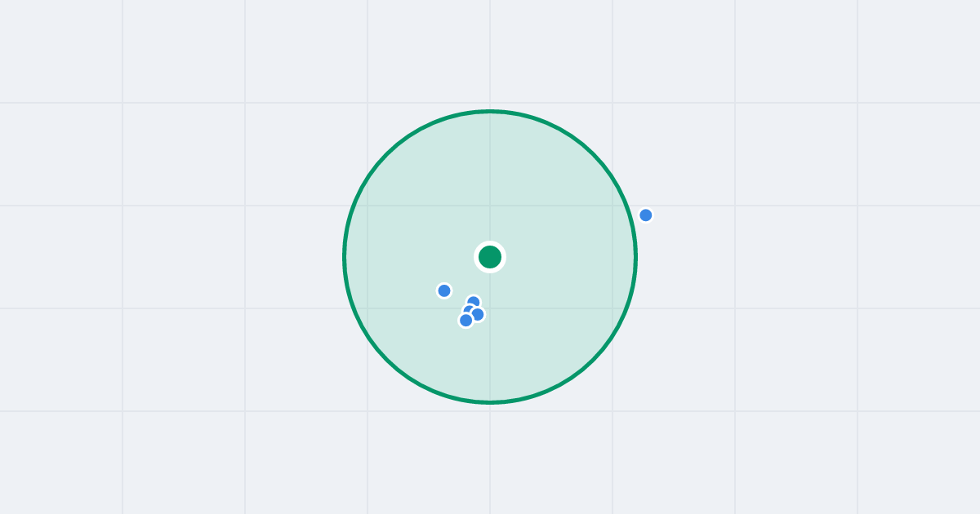Click the empty map above the green circle
Image resolution: width=980 pixels, height=514 pixels.
[490, 53]
